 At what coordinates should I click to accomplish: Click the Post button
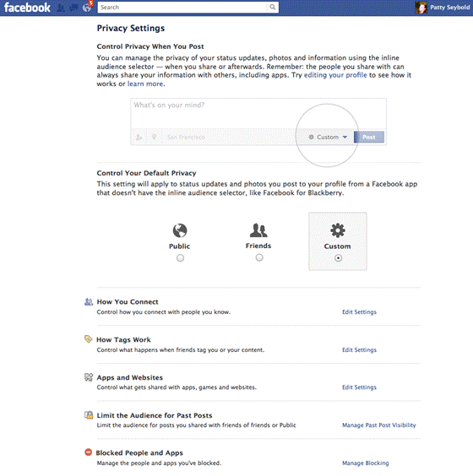click(x=369, y=138)
